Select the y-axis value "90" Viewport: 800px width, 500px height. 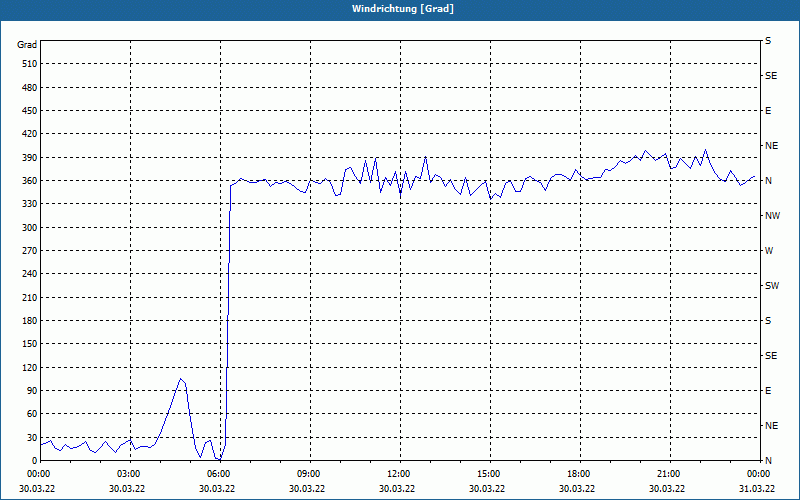coord(32,391)
